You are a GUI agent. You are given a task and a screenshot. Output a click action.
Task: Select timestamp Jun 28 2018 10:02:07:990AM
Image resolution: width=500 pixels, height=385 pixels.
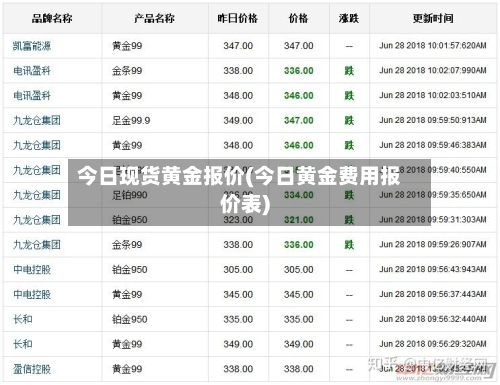(433, 70)
